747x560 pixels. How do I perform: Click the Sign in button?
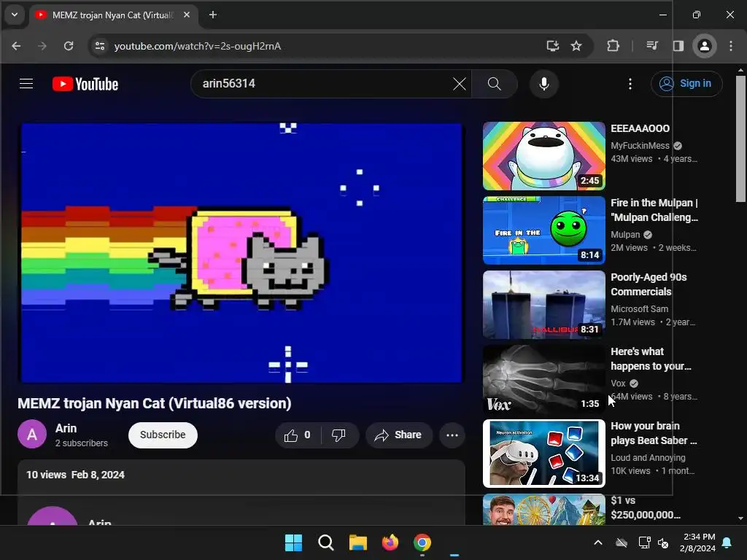coord(686,84)
